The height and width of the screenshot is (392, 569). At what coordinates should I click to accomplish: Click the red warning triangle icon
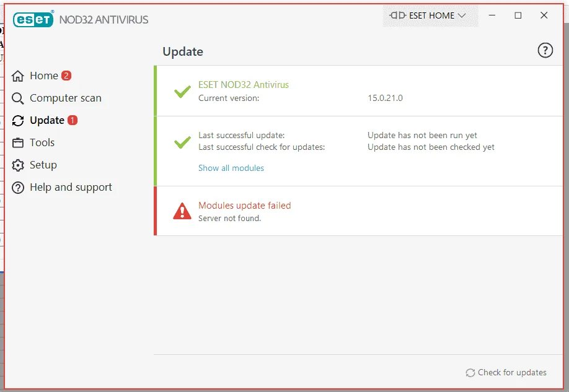[x=182, y=211]
